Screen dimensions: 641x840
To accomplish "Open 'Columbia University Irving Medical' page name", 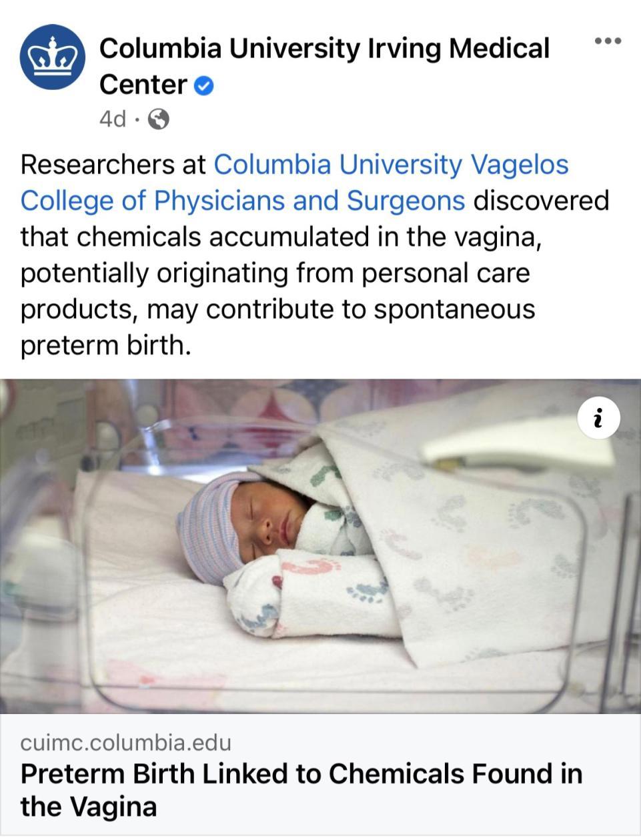I will tap(324, 49).
